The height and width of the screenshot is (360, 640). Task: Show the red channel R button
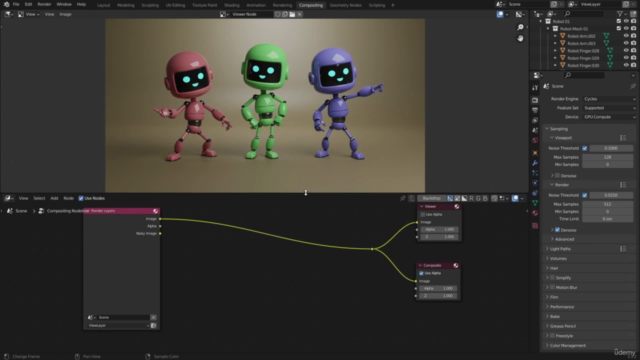[471, 198]
